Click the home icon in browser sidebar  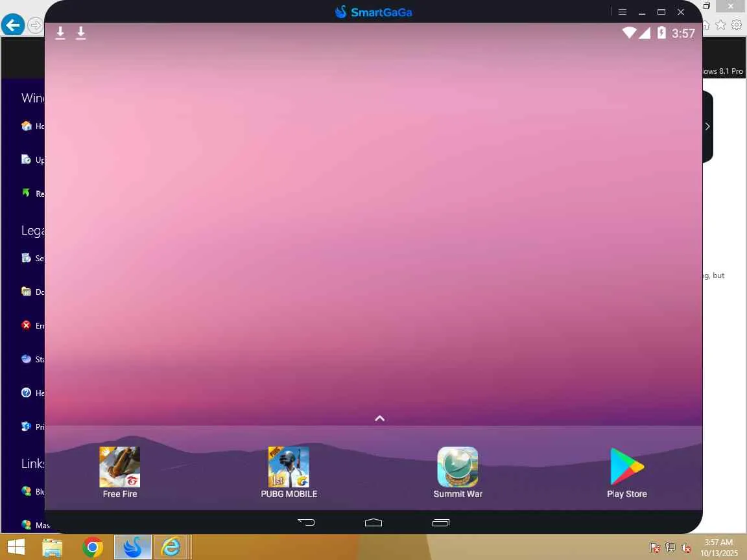tap(26, 126)
